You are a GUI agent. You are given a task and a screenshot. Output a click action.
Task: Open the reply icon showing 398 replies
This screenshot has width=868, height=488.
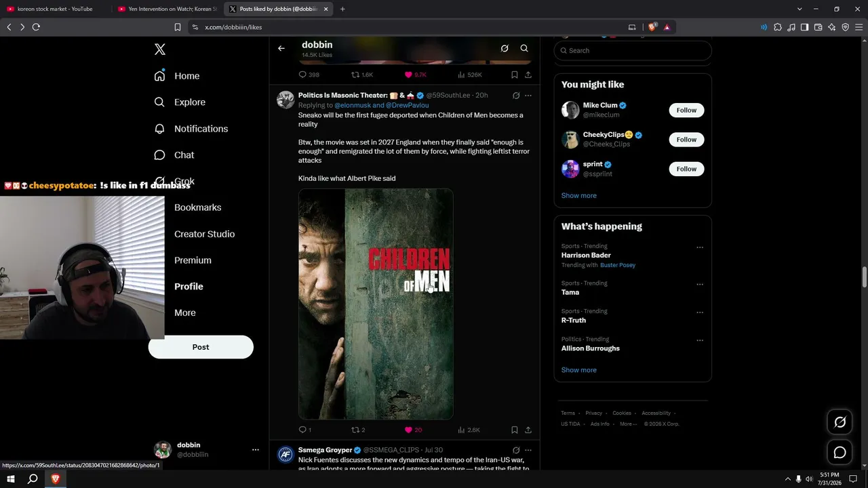point(309,75)
